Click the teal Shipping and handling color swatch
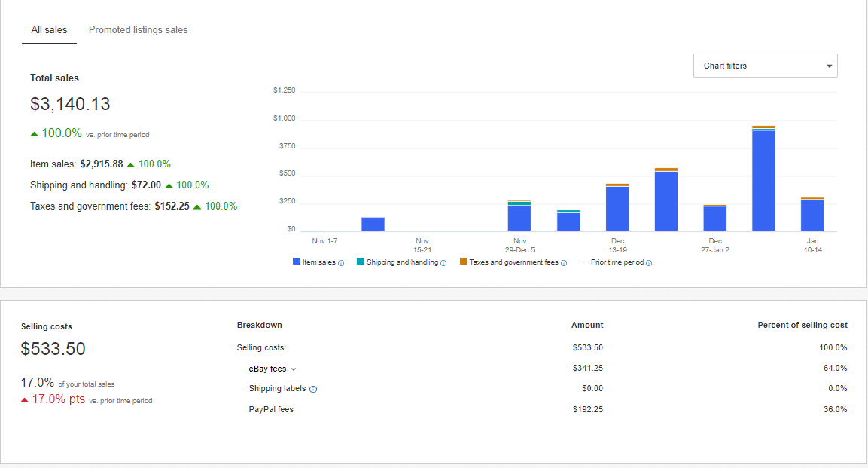This screenshot has height=468, width=868. pos(361,262)
